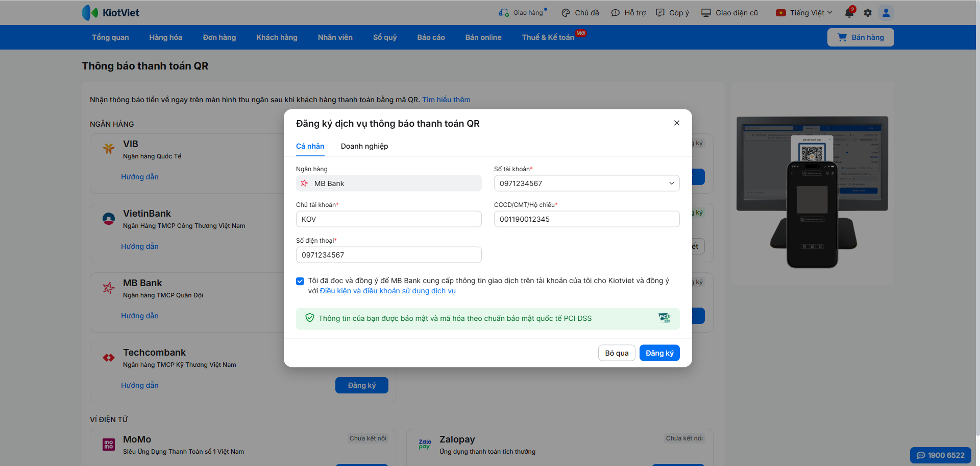
Task: Click the PCI DSS badge icon
Action: pyautogui.click(x=664, y=318)
